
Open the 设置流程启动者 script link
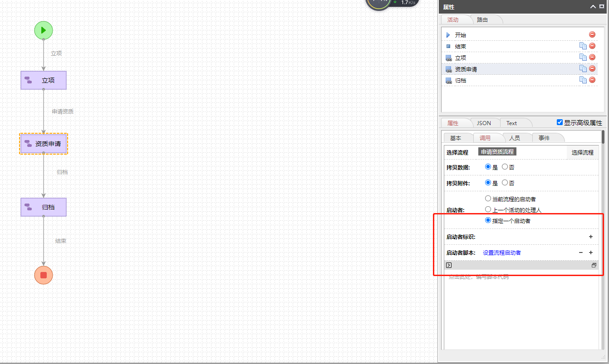pyautogui.click(x=502, y=253)
